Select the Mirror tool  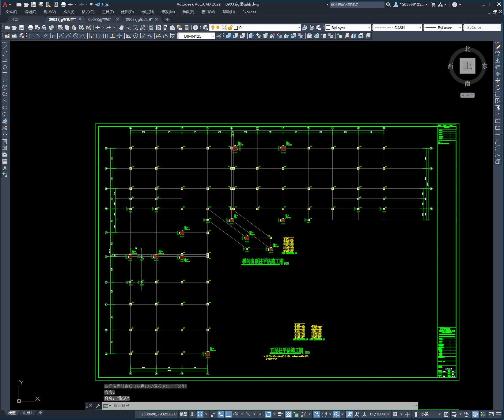click(x=498, y=60)
